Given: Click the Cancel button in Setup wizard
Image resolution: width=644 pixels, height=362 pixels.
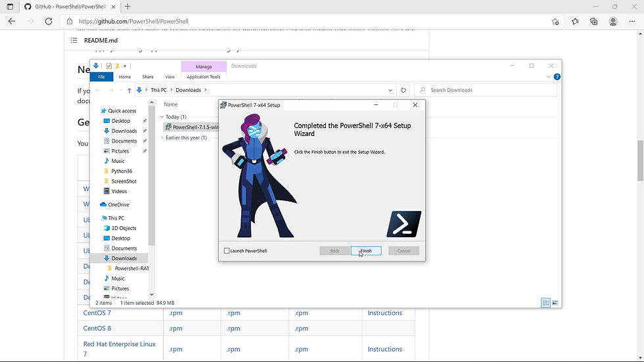Looking at the screenshot, I should pos(403,251).
